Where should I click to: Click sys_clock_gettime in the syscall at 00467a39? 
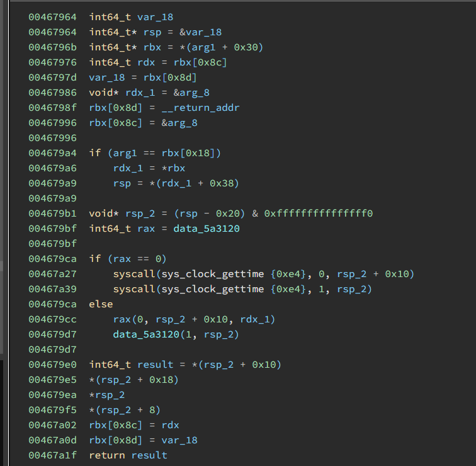pos(213,289)
